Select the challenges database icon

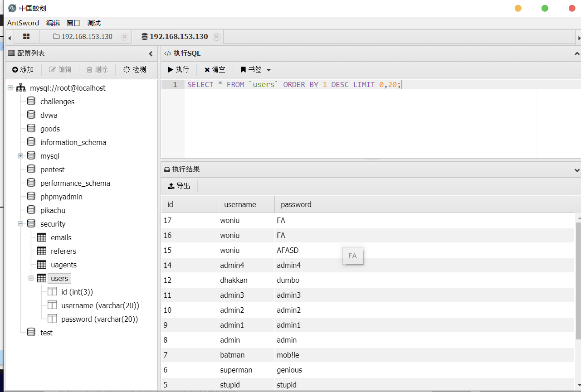click(31, 102)
